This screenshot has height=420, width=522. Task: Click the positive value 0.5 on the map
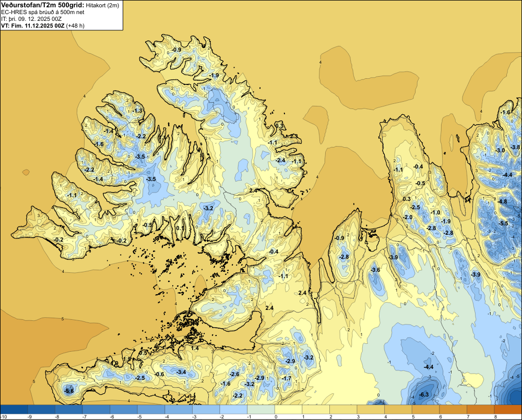coord(143,353)
